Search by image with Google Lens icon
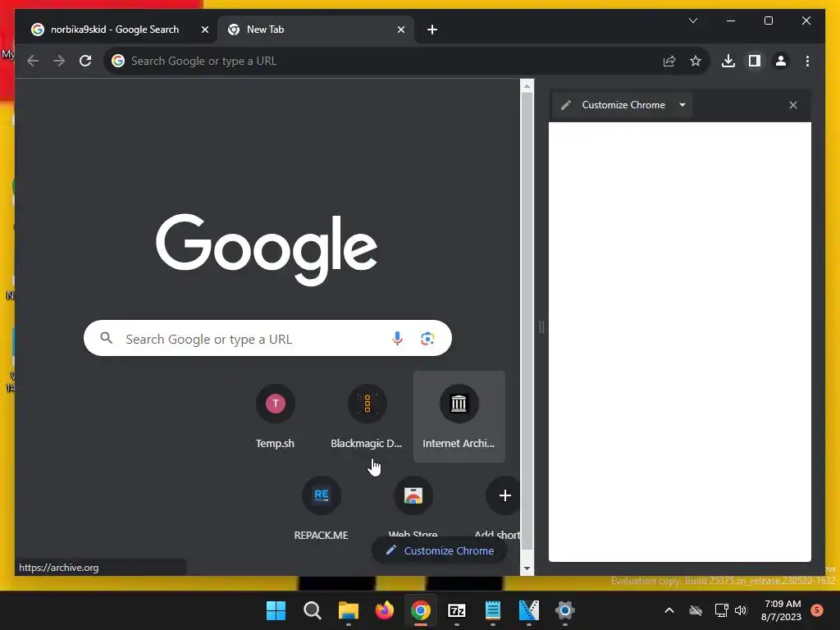This screenshot has height=630, width=840. (x=427, y=339)
